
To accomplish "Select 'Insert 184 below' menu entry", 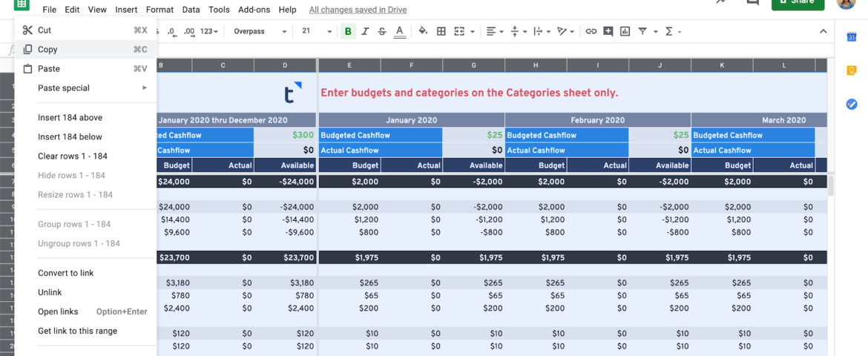I will click(x=86, y=136).
